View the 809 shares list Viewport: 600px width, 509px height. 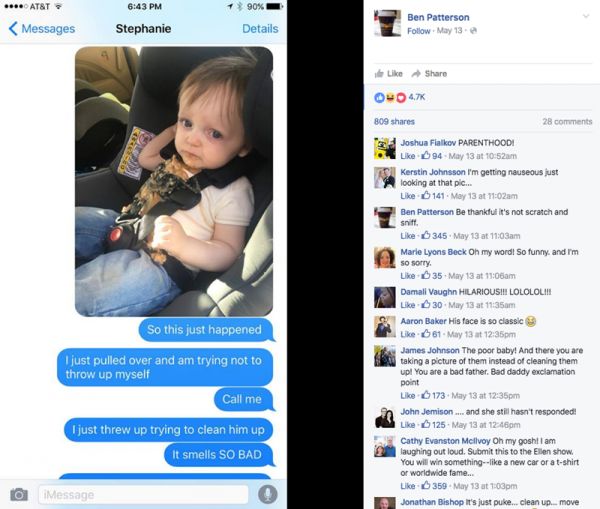coord(394,122)
